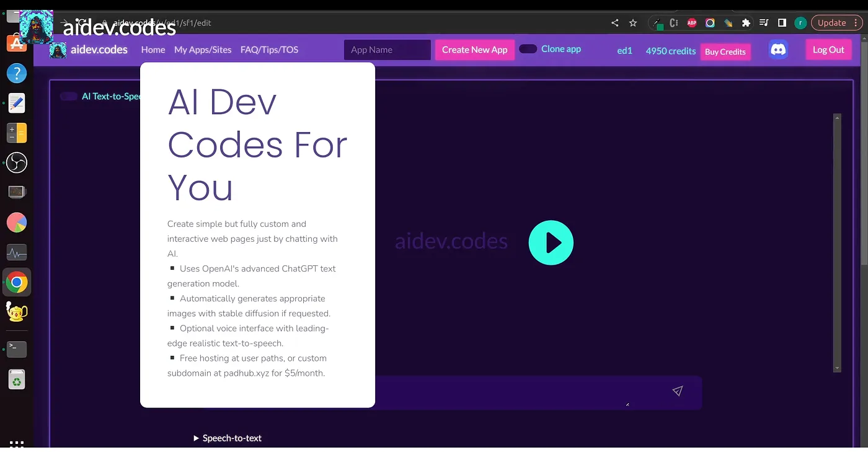Launch OBS Studio from the dock
This screenshot has width=868, height=452.
[x=17, y=162]
